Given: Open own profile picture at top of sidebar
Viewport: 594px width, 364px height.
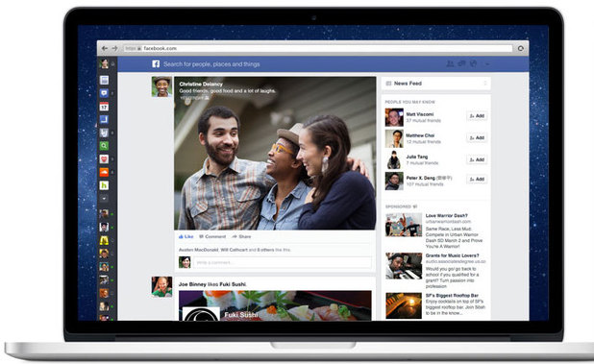Looking at the screenshot, I should pyautogui.click(x=104, y=63).
